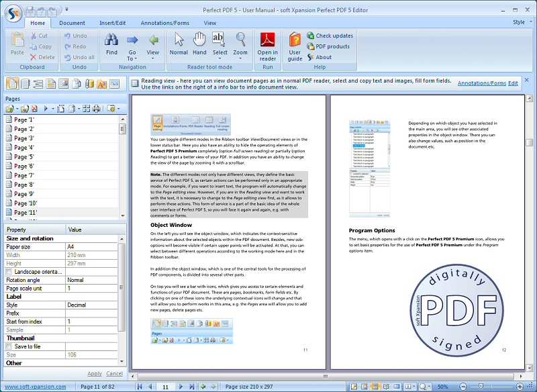
Task: Go to last page in status bar
Action: pos(192,387)
